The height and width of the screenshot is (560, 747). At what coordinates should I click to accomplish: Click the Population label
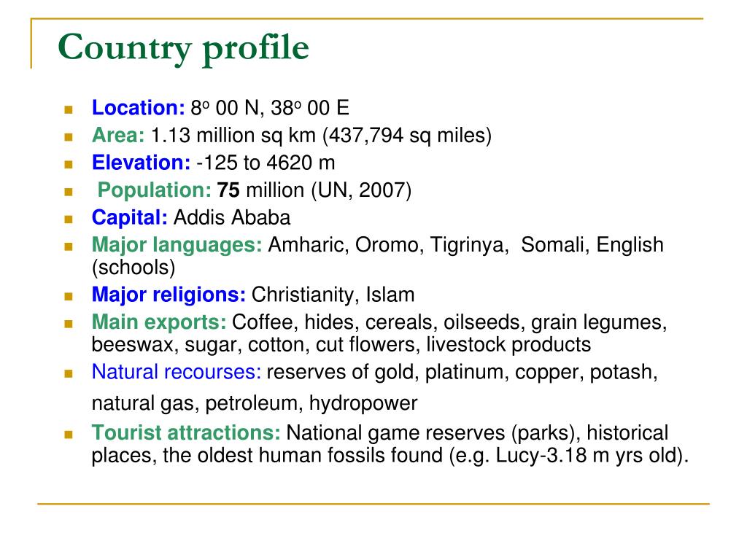pyautogui.click(x=155, y=190)
